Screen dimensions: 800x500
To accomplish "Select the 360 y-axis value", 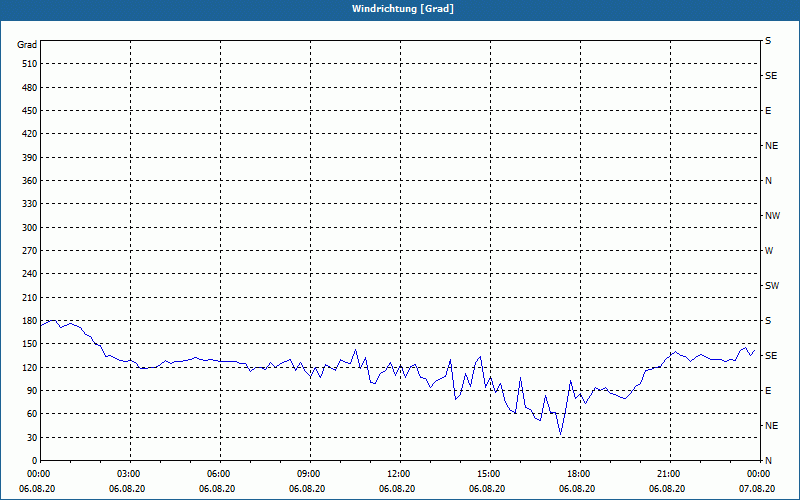I will tap(30, 181).
